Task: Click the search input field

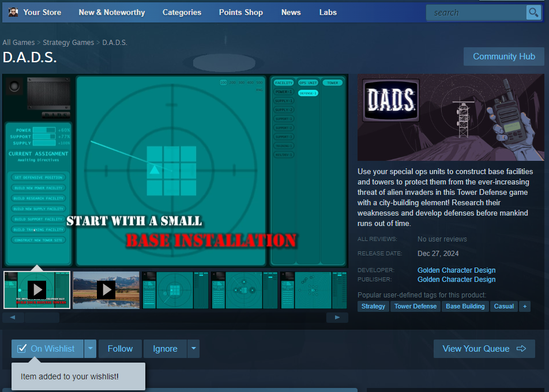Action: coord(476,13)
